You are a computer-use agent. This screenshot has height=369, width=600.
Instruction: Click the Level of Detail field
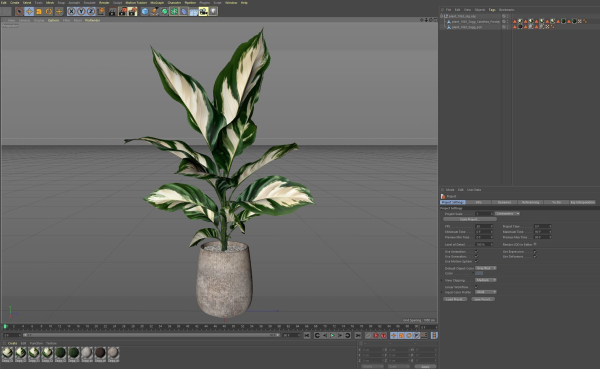coord(484,244)
